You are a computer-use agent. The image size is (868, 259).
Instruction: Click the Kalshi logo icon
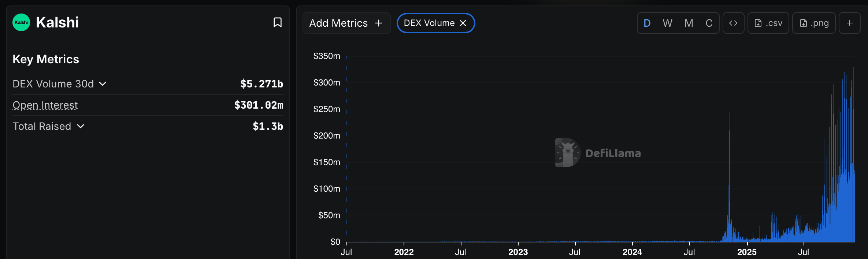pos(21,23)
